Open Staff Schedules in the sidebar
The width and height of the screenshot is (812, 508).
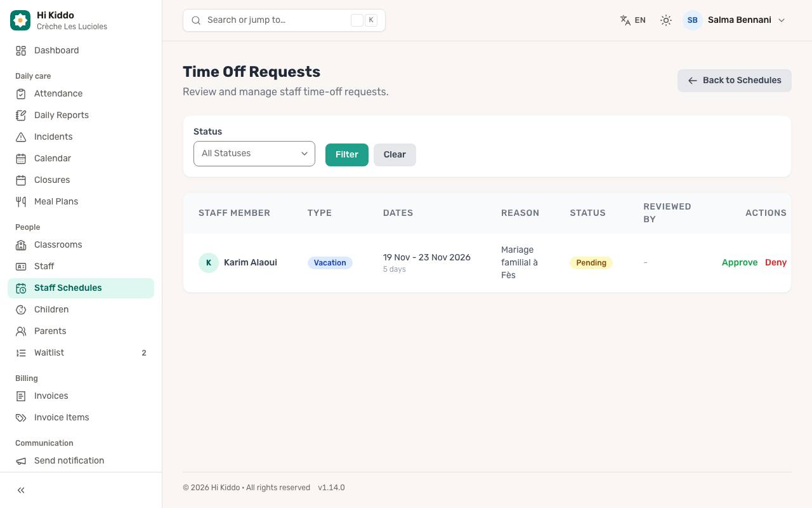pos(81,288)
